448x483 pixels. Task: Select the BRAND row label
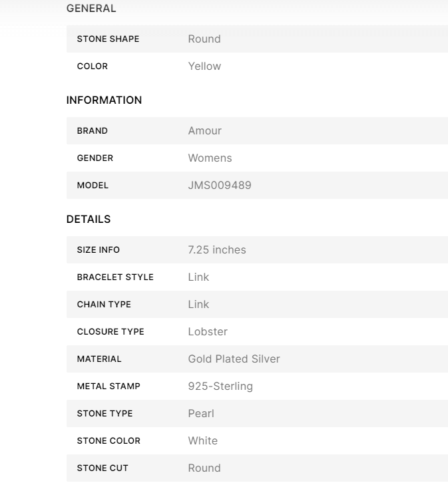click(92, 131)
